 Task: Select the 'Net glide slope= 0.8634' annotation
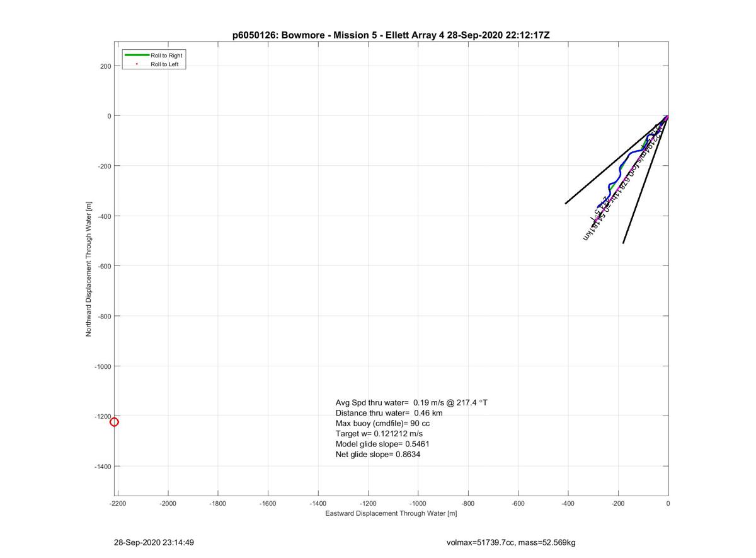[378, 454]
